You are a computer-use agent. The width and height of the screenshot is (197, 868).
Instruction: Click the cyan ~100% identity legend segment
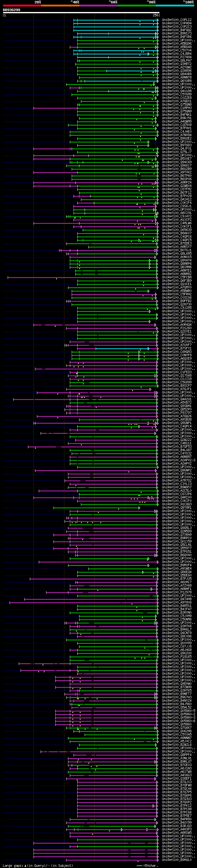coord(175,6)
